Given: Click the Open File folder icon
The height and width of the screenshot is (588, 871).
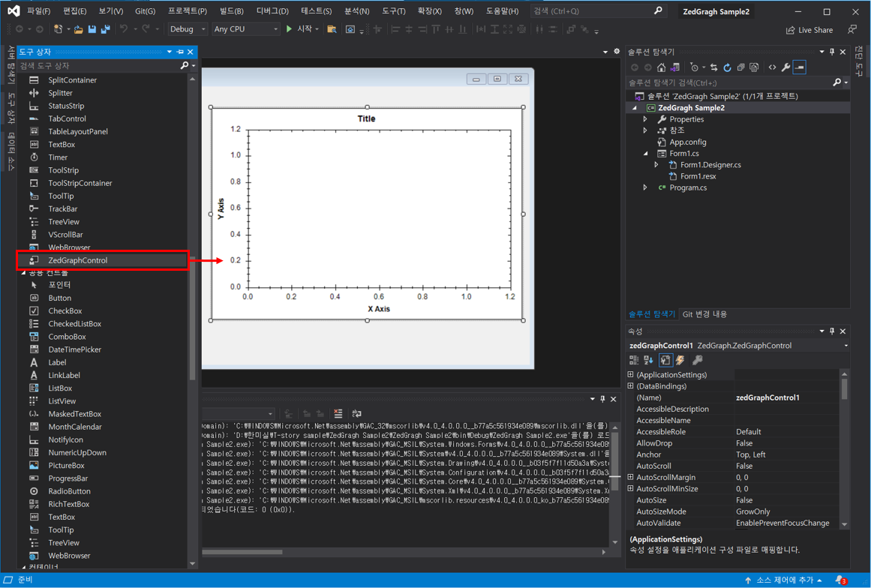Looking at the screenshot, I should pyautogui.click(x=78, y=29).
